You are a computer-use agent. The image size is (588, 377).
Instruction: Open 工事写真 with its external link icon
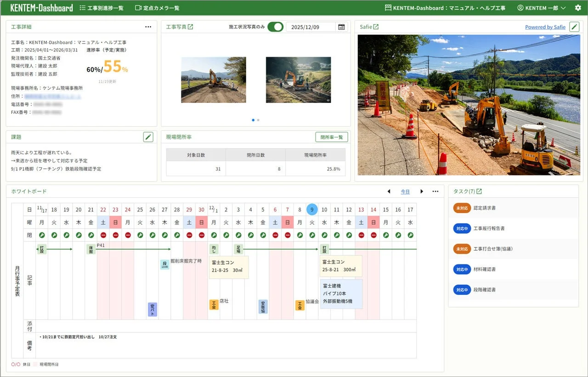190,27
